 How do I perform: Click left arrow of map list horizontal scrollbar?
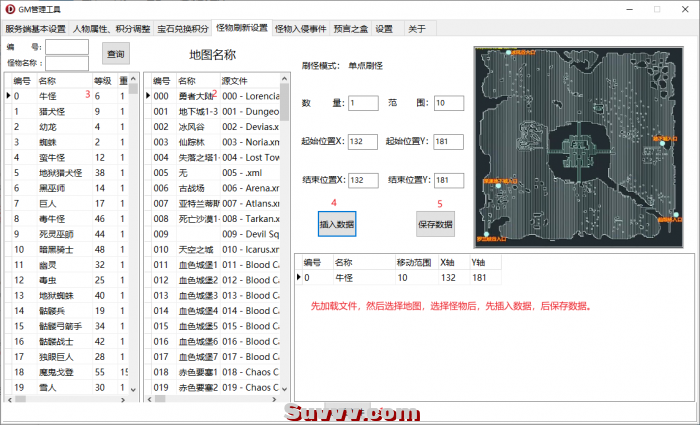click(149, 399)
